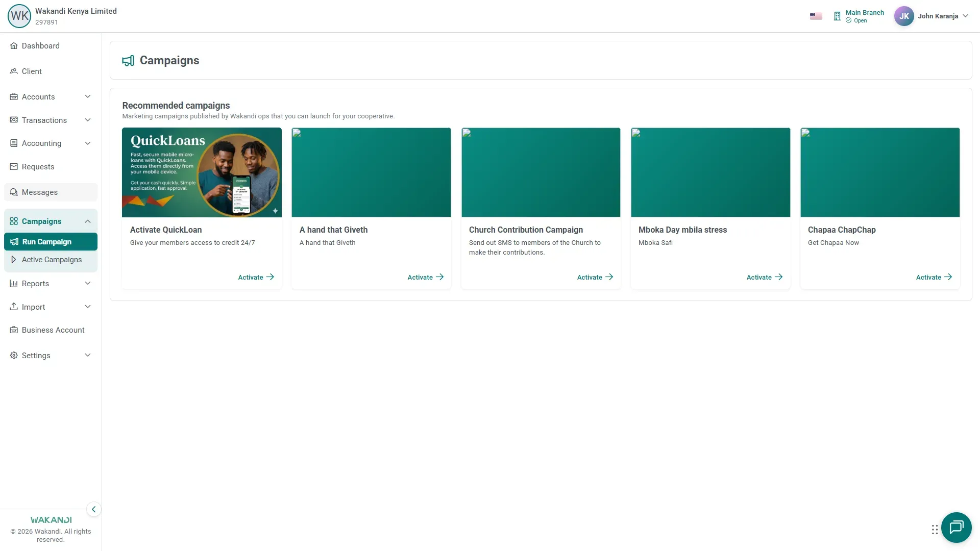The width and height of the screenshot is (980, 551).
Task: Click the Church Contribution Campaign title
Action: coord(526,230)
